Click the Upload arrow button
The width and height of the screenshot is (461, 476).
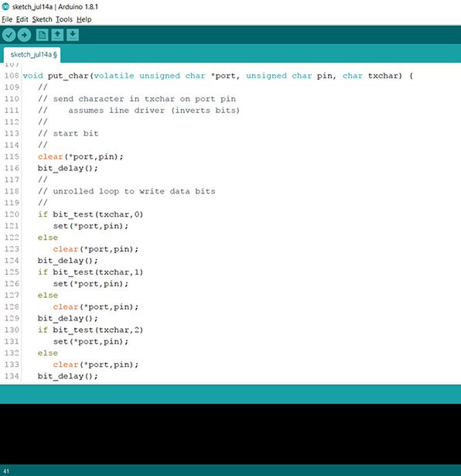(x=24, y=35)
